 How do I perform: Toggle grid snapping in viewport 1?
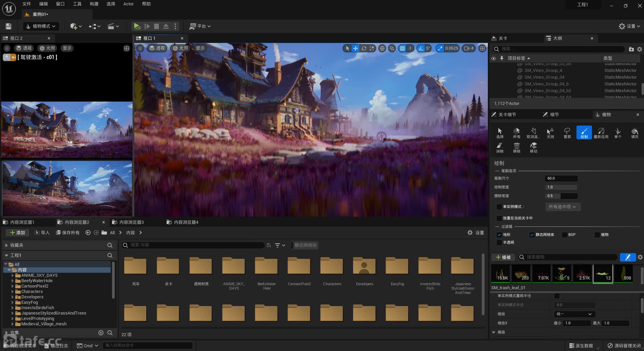click(402, 48)
